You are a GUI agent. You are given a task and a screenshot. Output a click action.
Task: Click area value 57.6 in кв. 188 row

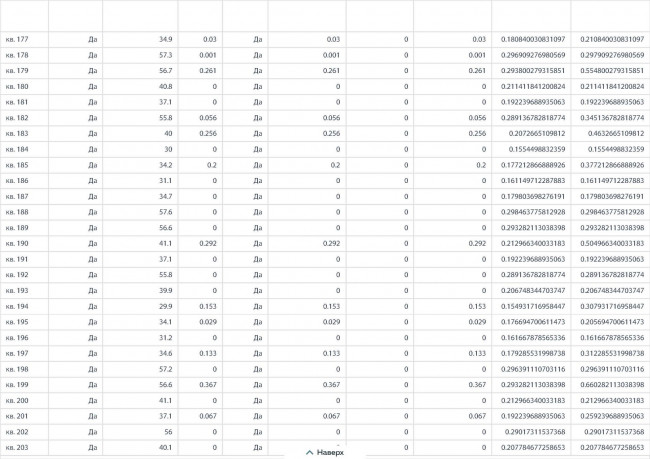click(x=165, y=212)
